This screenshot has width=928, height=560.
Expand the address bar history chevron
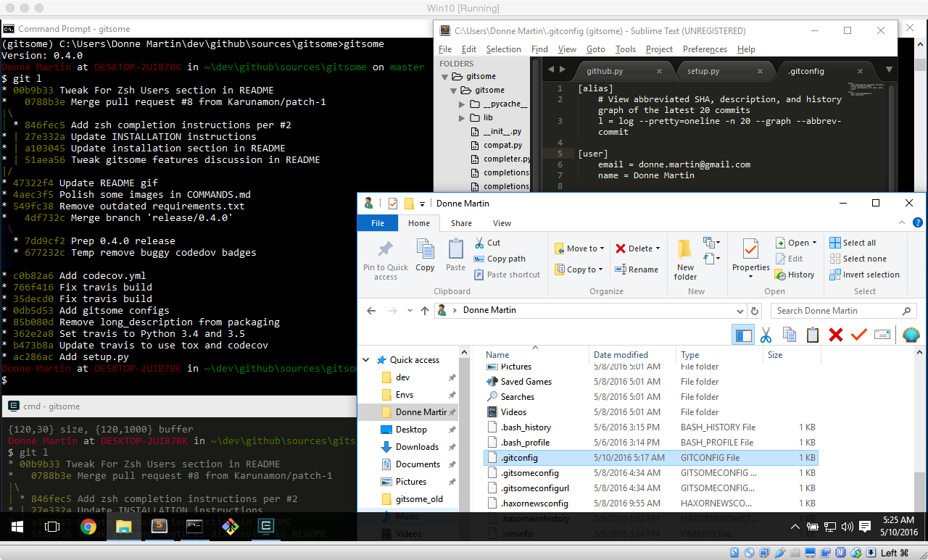tap(740, 311)
